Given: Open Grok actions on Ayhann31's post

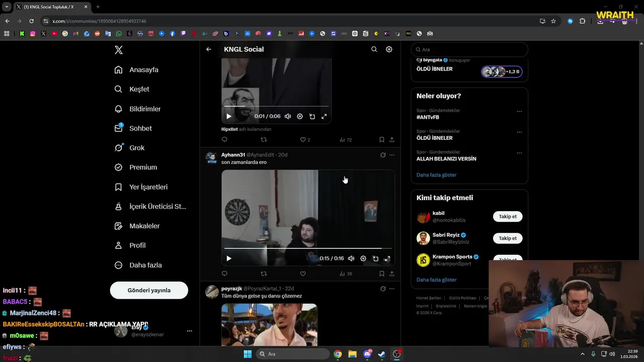Looking at the screenshot, I should 383,155.
